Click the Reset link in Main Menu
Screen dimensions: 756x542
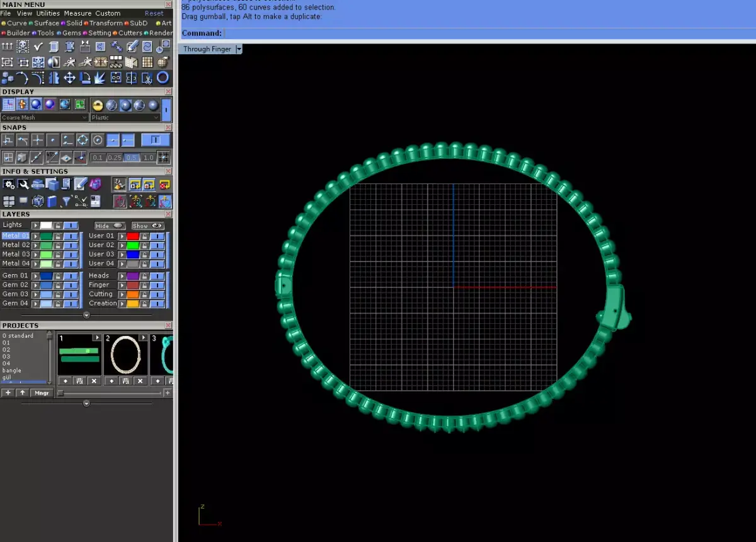tap(154, 13)
